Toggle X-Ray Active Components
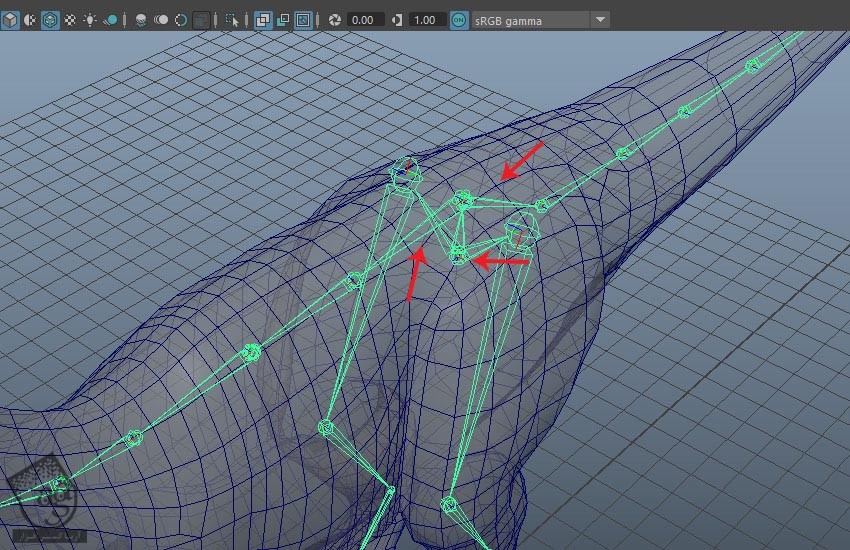Image resolution: width=850 pixels, height=550 pixels. 283,19
